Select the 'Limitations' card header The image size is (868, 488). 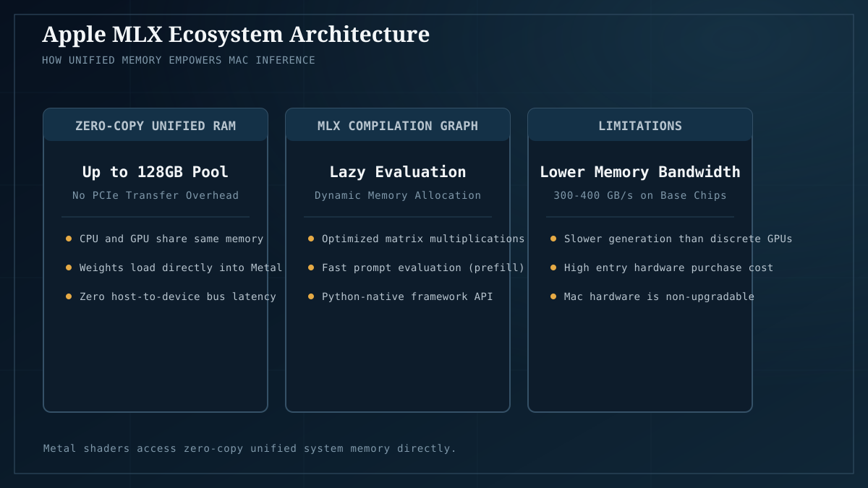click(640, 126)
